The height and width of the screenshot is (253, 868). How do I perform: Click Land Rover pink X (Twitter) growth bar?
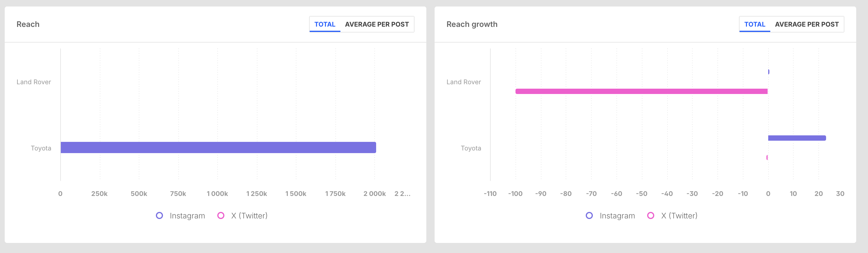(x=642, y=91)
